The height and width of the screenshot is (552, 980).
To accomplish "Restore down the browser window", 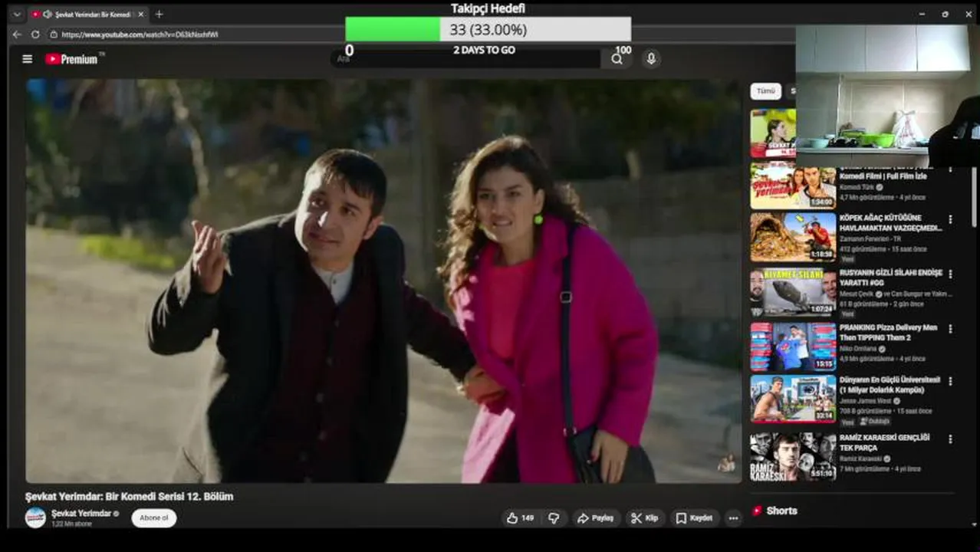I will click(x=945, y=14).
